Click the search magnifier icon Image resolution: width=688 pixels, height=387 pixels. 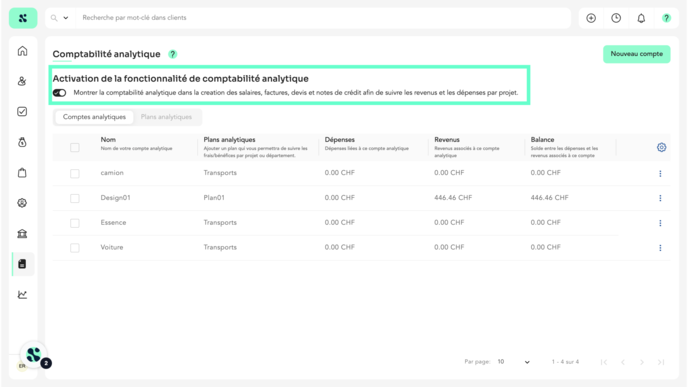(x=54, y=18)
